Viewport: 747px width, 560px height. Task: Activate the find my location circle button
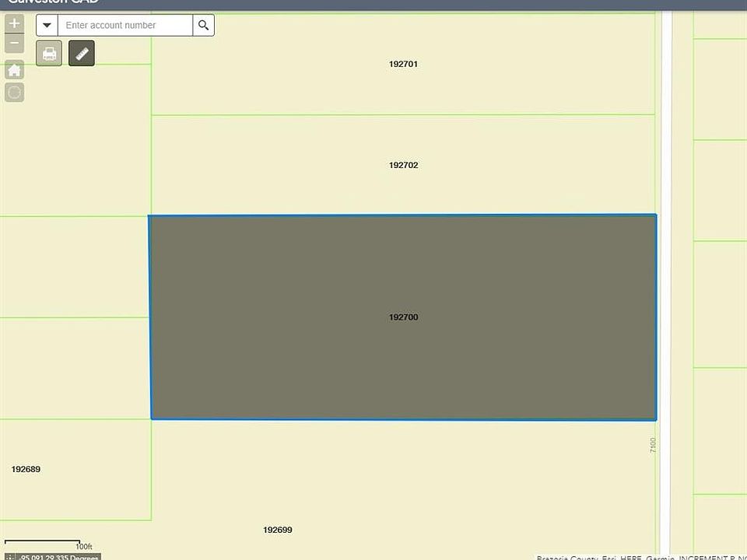pos(14,93)
